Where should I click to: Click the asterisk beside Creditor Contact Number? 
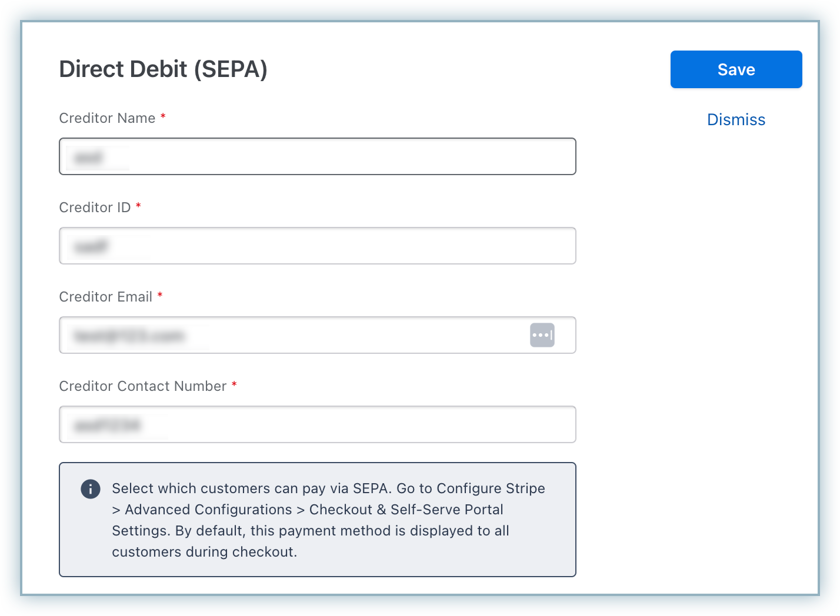point(234,385)
